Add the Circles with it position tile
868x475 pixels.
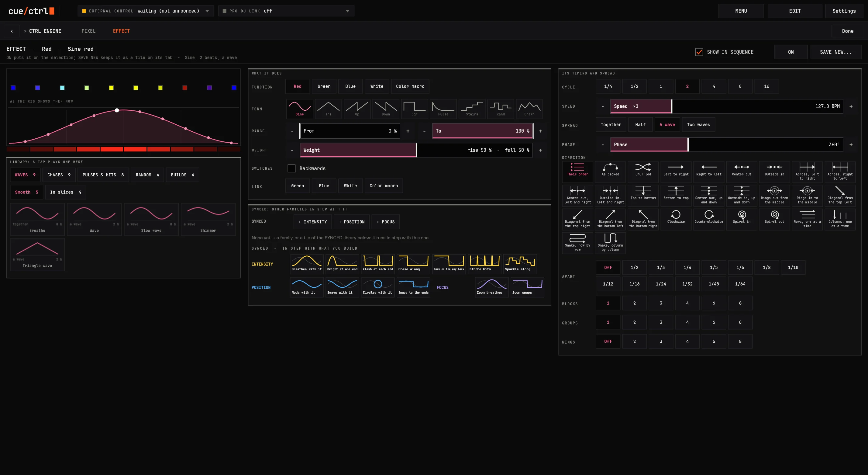click(x=378, y=287)
